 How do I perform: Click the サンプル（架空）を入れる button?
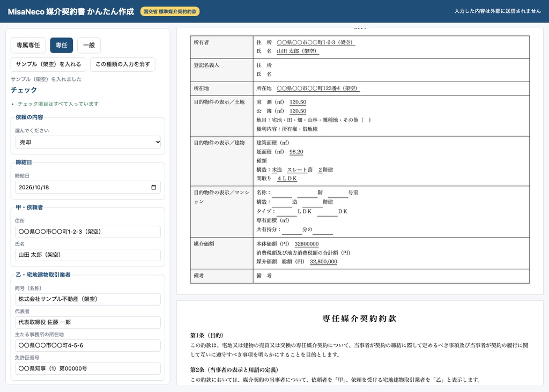click(48, 64)
